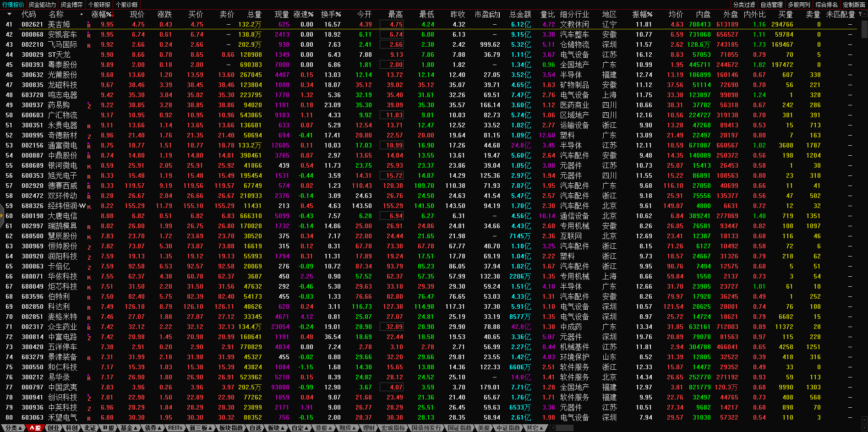The image size is (868, 432).
Task: Expand the 分类 category menu tab
Action: (x=14, y=428)
